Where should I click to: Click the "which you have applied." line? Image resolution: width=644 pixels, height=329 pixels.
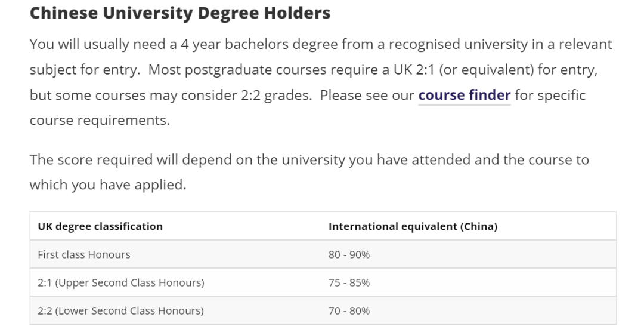(108, 185)
